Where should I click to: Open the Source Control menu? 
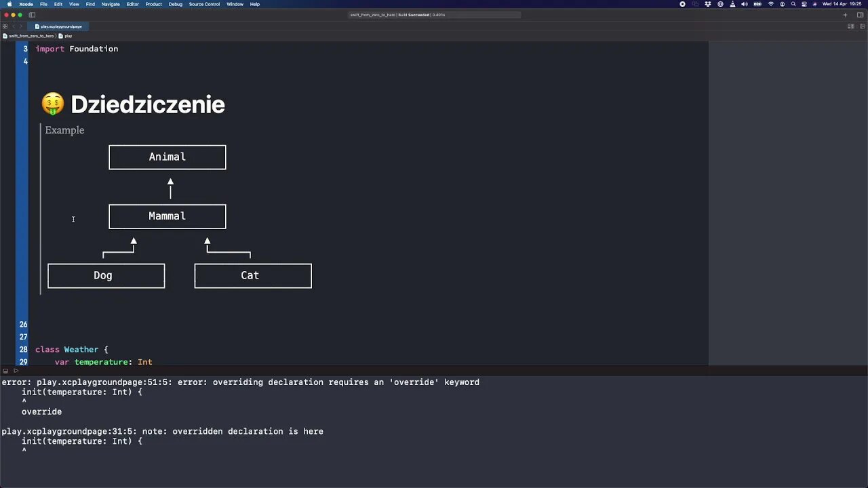click(x=204, y=4)
